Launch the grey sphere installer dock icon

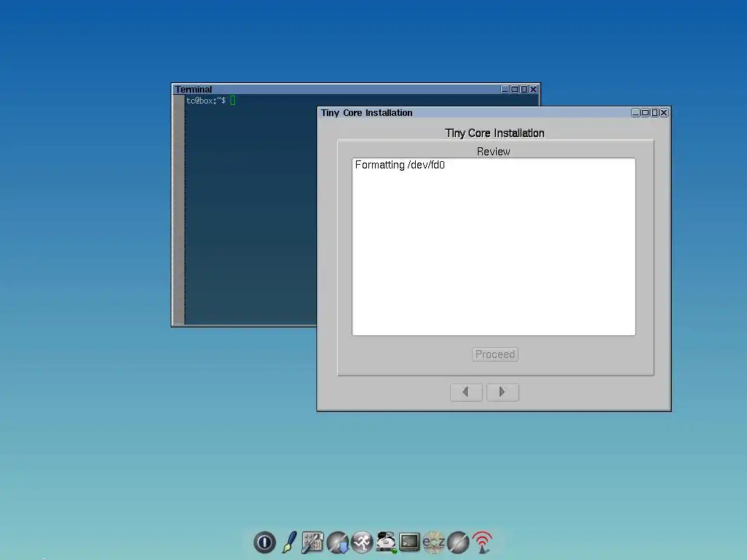pyautogui.click(x=458, y=542)
